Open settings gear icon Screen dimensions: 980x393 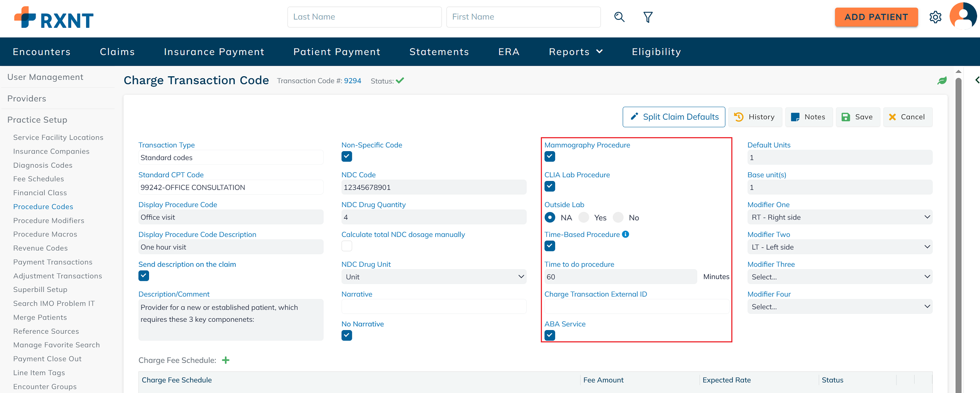[935, 17]
